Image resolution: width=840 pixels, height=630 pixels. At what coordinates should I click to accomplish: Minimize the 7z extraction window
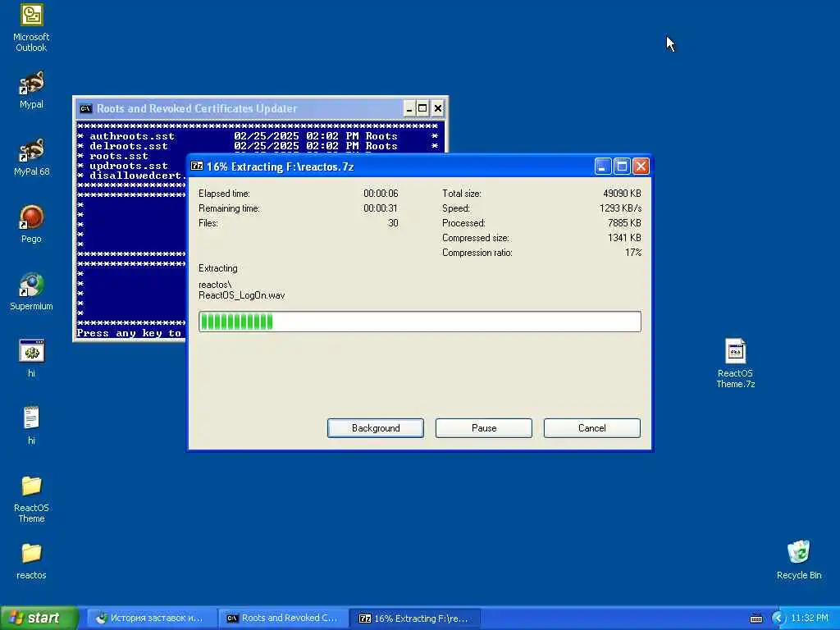pos(603,167)
